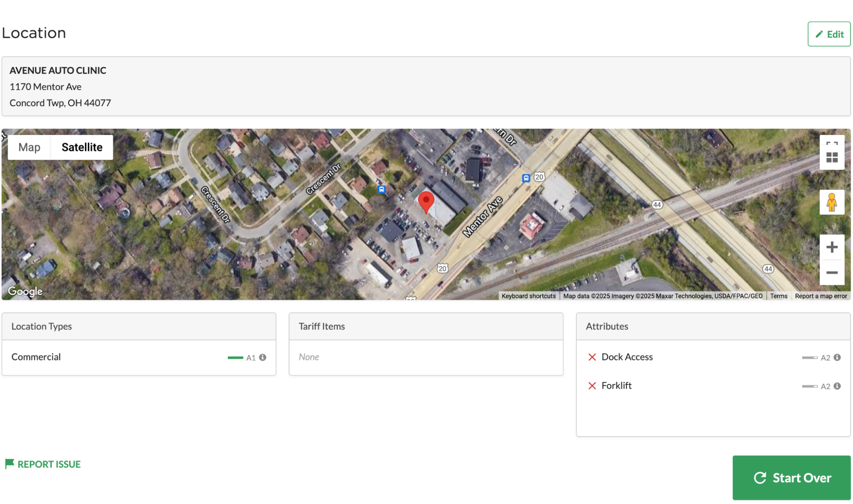Open Keyboard shortcuts on the map

click(528, 296)
